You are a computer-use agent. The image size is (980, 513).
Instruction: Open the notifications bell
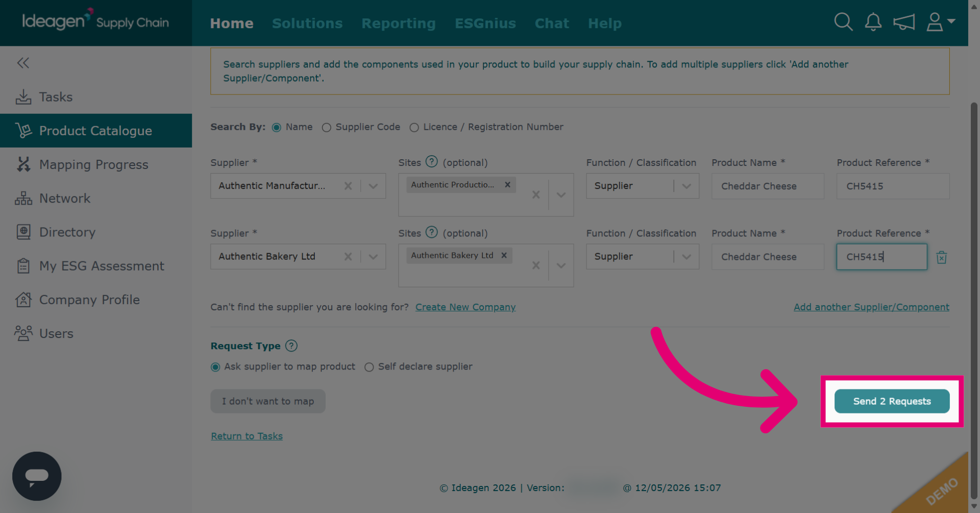click(873, 22)
